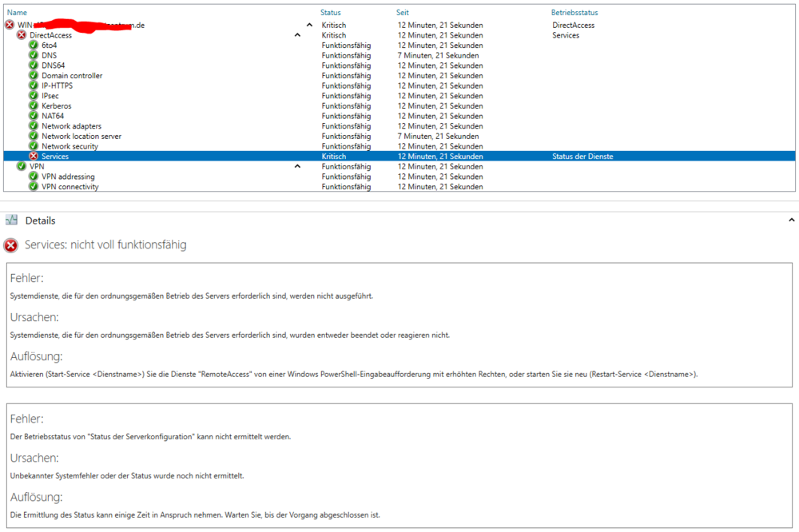Select the IP-HTTPS row

[56, 85]
